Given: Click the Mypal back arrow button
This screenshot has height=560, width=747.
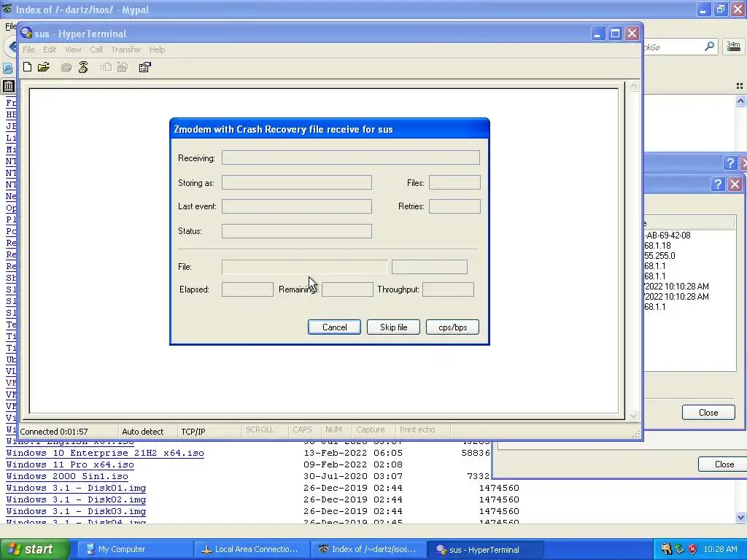Looking at the screenshot, I should pyautogui.click(x=12, y=47).
